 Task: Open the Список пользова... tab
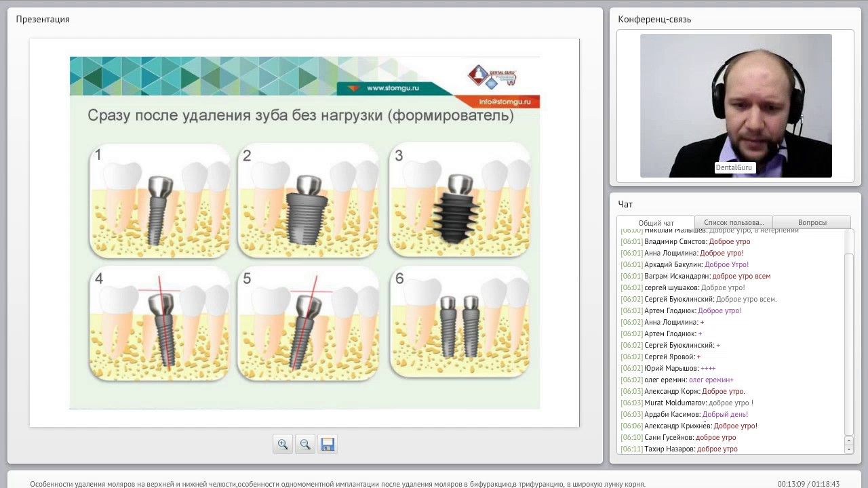[x=734, y=222]
